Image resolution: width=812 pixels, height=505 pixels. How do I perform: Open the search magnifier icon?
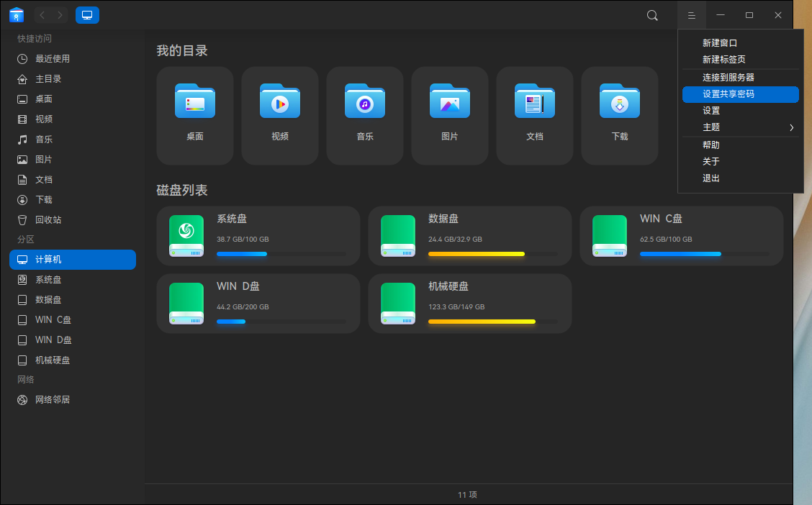tap(652, 16)
